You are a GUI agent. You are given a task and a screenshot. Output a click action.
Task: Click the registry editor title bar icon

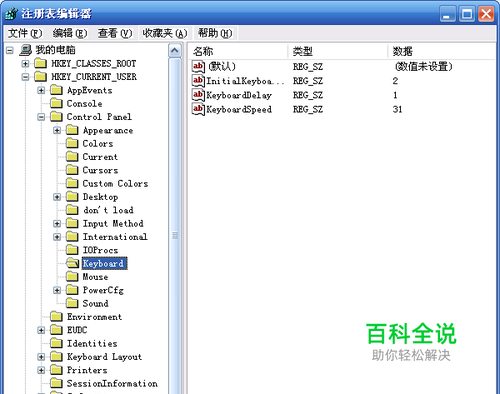coord(11,14)
